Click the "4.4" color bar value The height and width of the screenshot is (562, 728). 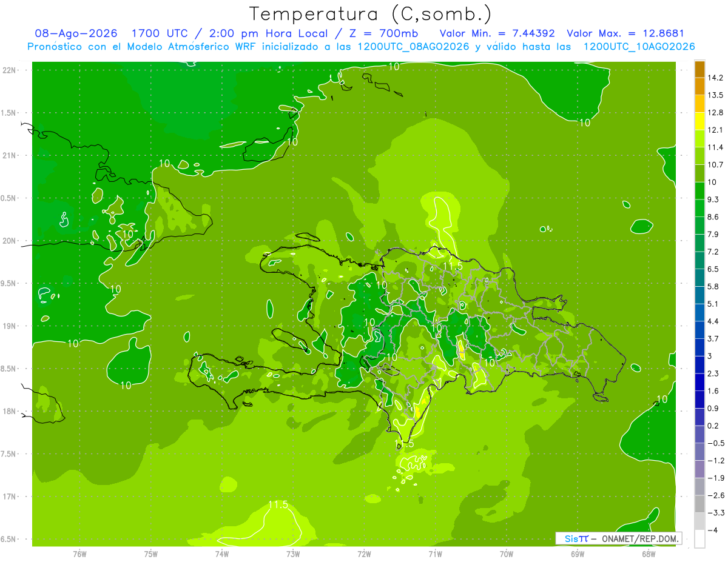point(713,321)
